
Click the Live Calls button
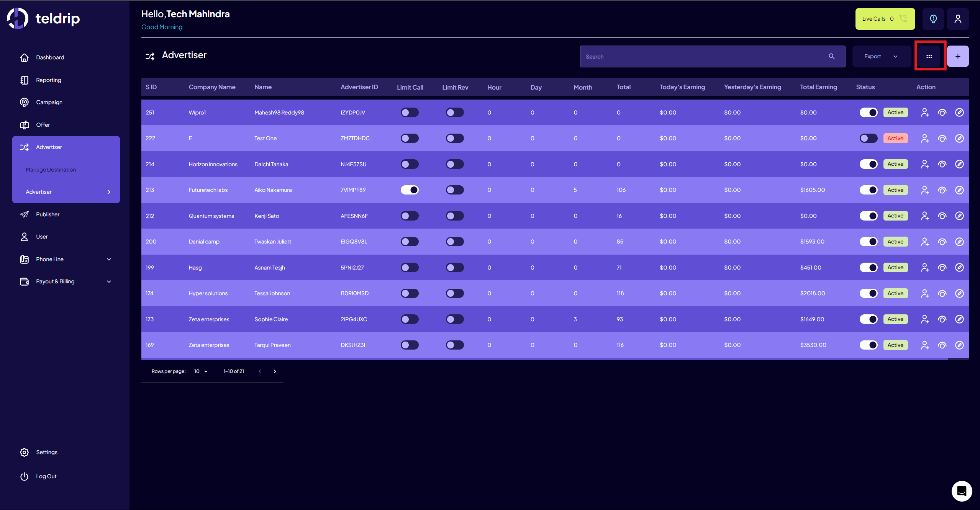(x=885, y=18)
